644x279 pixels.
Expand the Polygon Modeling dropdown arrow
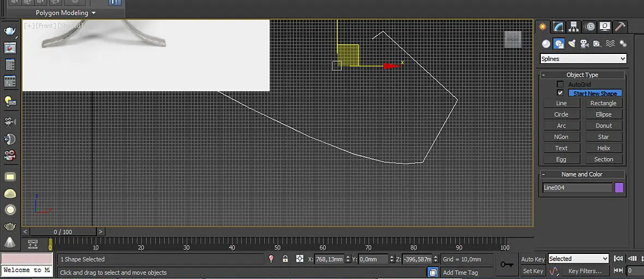click(94, 13)
